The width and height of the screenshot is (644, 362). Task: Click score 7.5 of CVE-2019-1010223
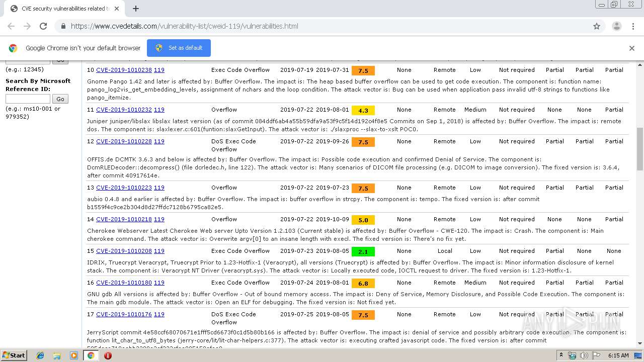[x=363, y=188]
